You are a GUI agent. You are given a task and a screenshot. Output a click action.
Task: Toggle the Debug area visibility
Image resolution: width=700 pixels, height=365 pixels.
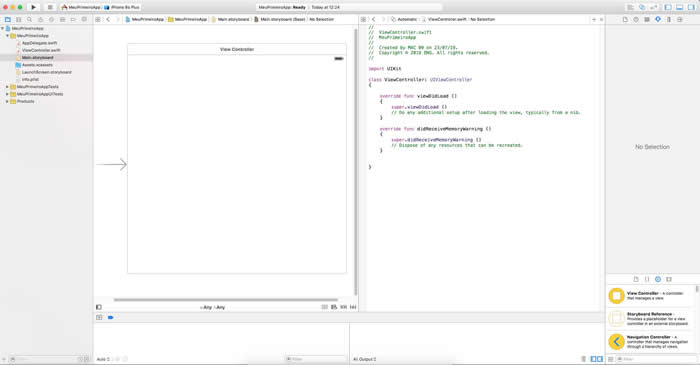point(679,7)
